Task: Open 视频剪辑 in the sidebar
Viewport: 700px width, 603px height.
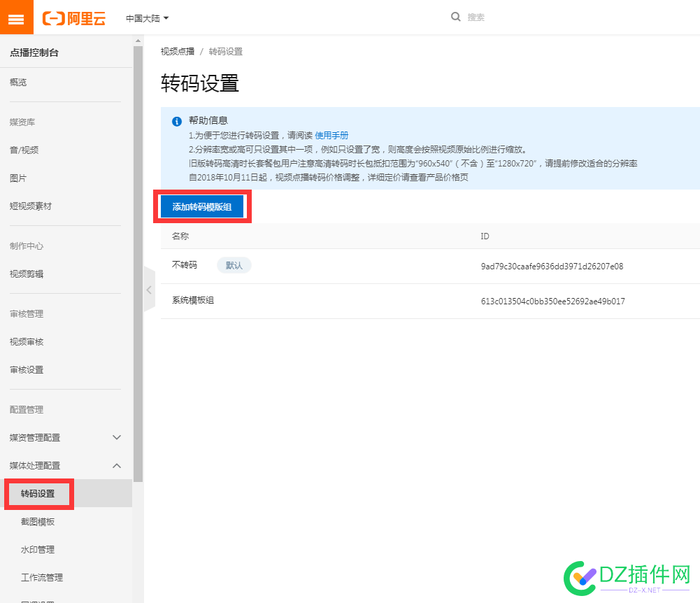Action: [x=27, y=274]
